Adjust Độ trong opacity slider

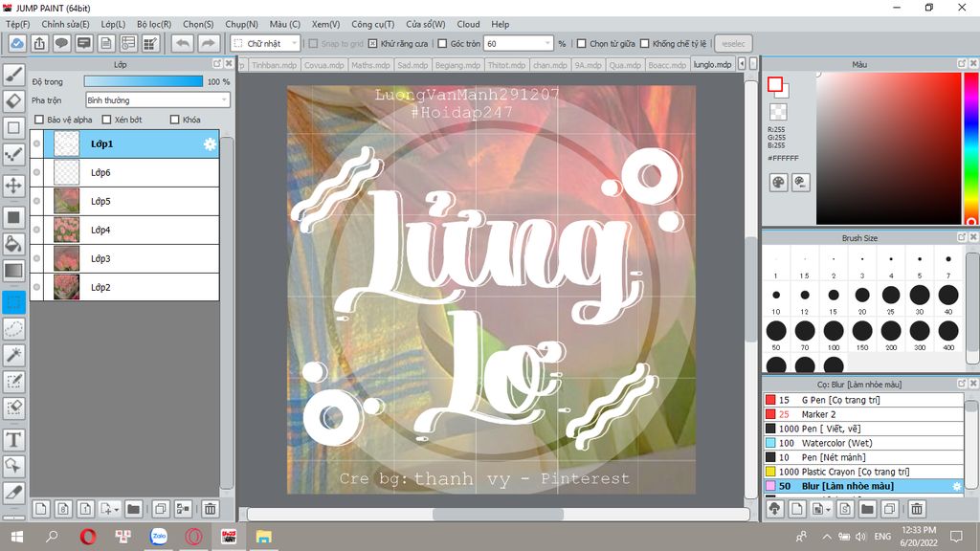(144, 81)
